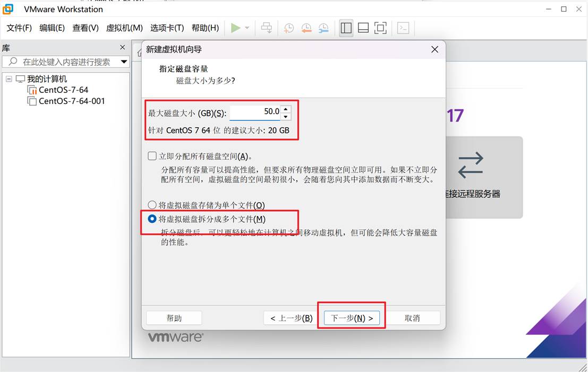
Task: Click the maximum disk size 50.0 field
Action: [x=255, y=112]
